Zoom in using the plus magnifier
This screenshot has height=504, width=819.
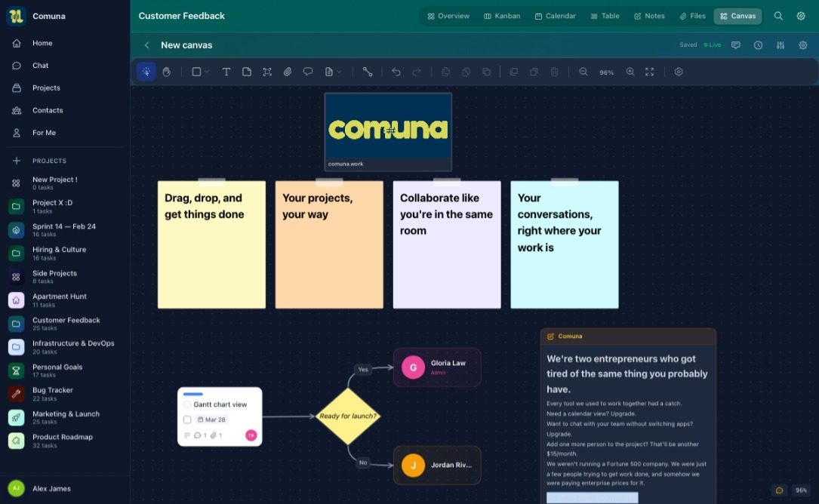(630, 72)
